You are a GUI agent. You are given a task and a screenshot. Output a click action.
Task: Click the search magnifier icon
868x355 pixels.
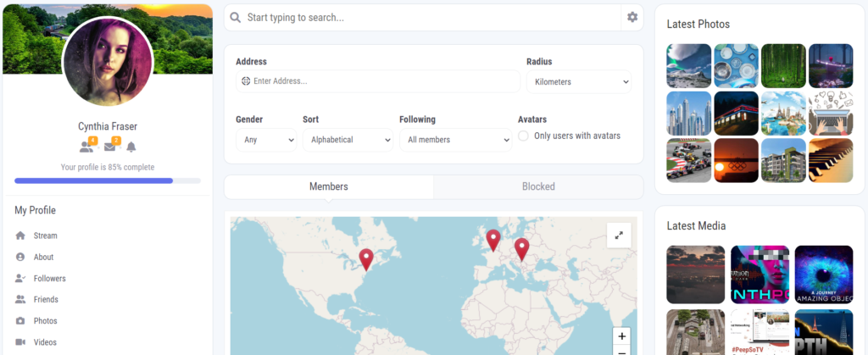tap(236, 18)
